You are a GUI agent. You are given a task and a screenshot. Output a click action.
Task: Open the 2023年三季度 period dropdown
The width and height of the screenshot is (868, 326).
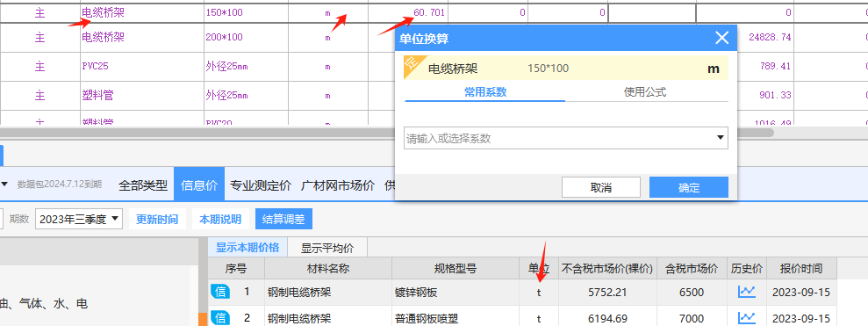[79, 219]
